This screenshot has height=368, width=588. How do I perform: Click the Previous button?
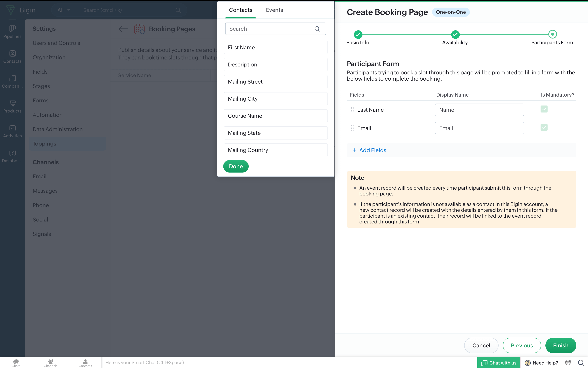(522, 345)
